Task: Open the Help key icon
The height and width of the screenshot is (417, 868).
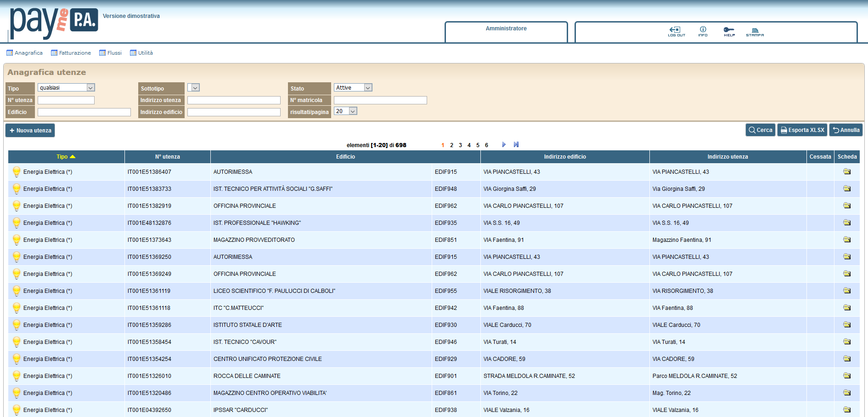Action: (x=729, y=31)
